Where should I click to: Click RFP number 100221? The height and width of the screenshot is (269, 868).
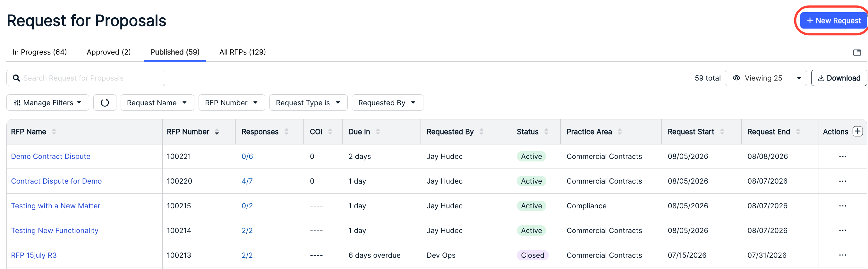click(179, 156)
